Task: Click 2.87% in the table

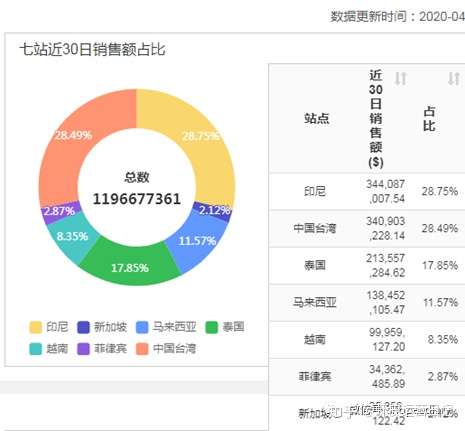Action: 443,377
